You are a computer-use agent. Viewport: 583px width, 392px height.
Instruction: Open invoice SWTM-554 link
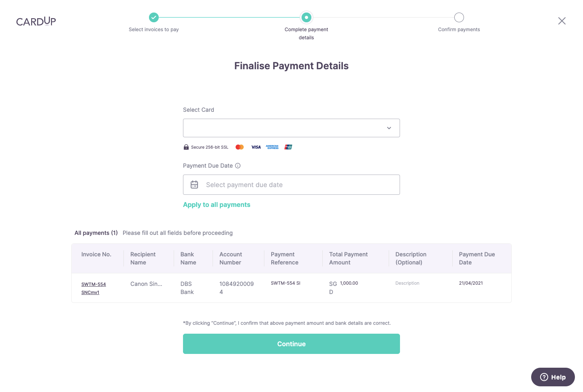(94, 284)
